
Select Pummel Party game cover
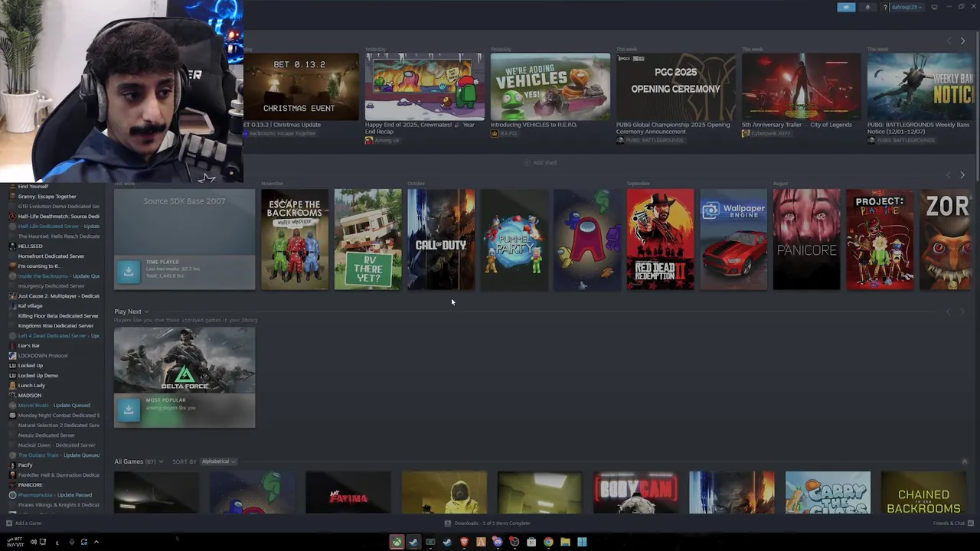(514, 240)
